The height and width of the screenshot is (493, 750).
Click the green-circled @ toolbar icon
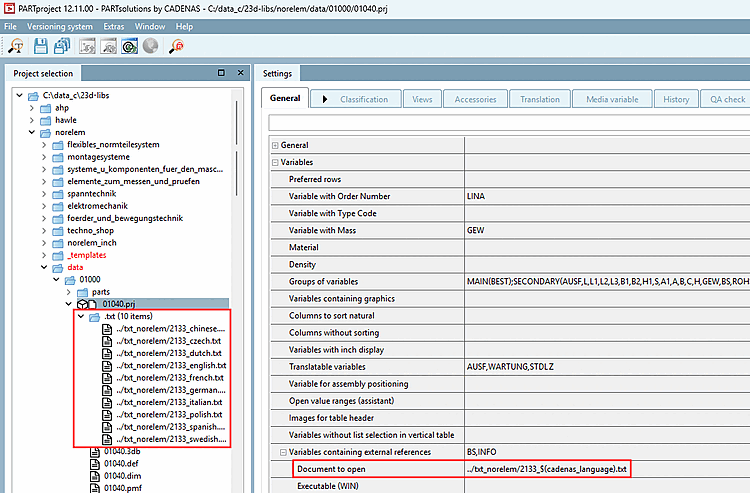pos(130,46)
